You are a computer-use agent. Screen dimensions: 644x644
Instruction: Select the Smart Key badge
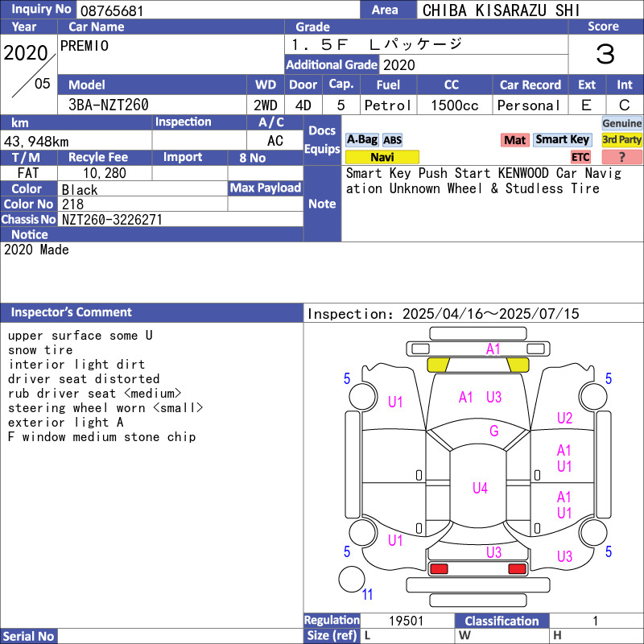[562, 140]
